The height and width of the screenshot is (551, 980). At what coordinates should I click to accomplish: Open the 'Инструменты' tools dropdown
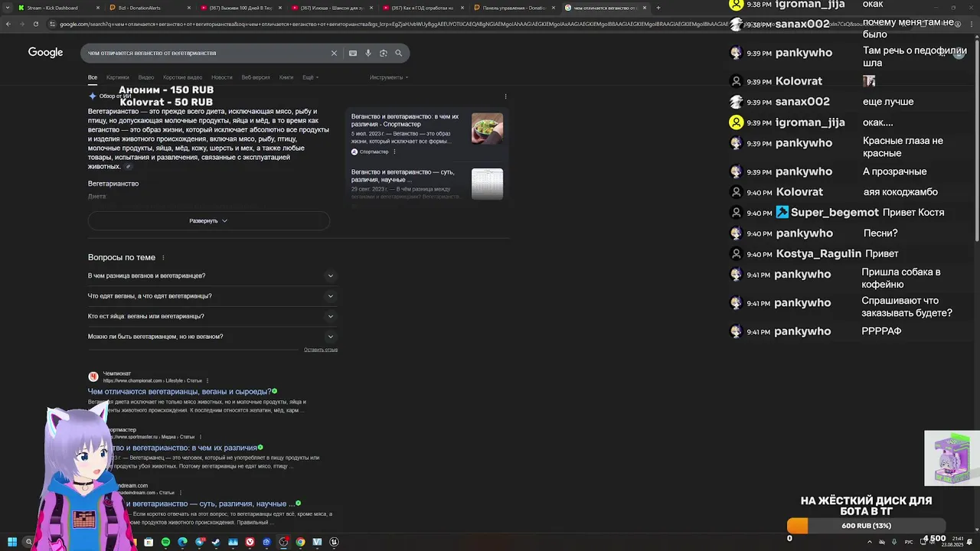(x=389, y=77)
